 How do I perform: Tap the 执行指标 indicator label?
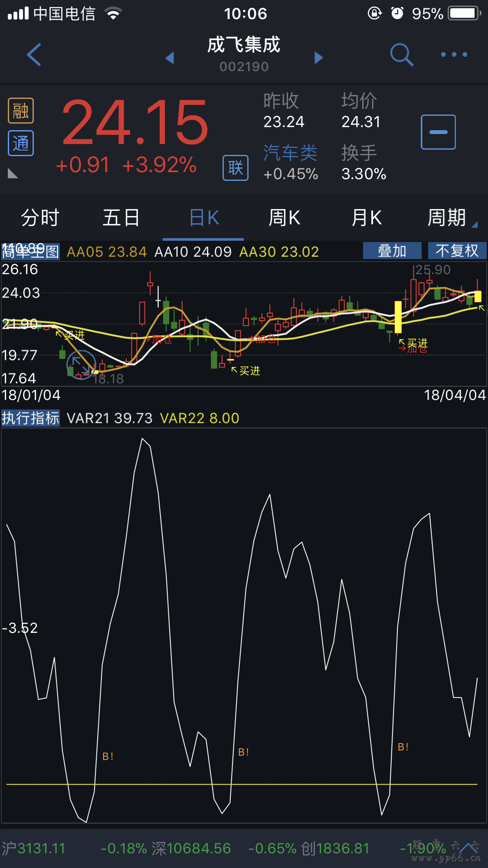pyautogui.click(x=30, y=418)
